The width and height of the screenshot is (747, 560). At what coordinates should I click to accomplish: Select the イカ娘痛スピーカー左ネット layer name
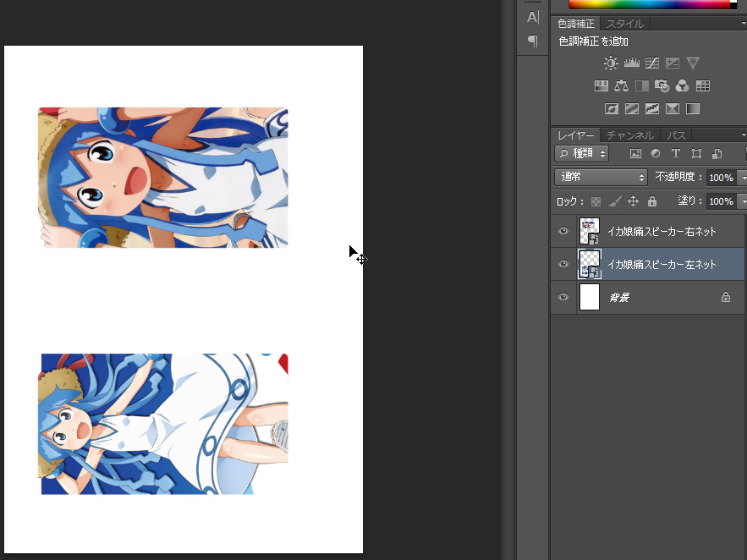pos(662,264)
